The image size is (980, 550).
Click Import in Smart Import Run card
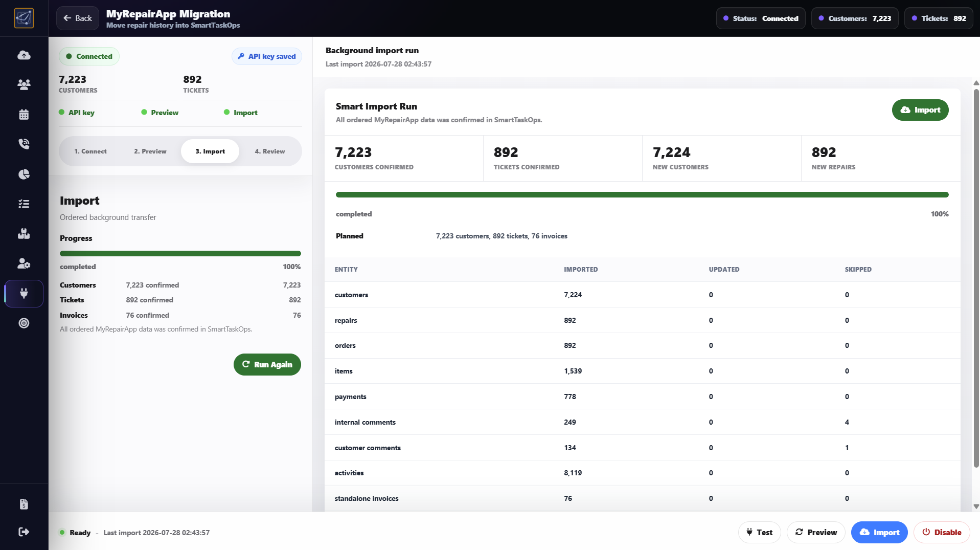[x=920, y=110]
